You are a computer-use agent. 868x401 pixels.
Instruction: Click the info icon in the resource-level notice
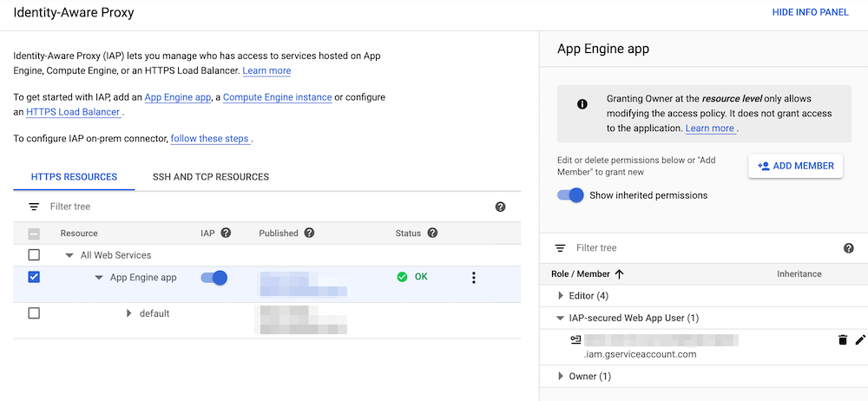[582, 104]
